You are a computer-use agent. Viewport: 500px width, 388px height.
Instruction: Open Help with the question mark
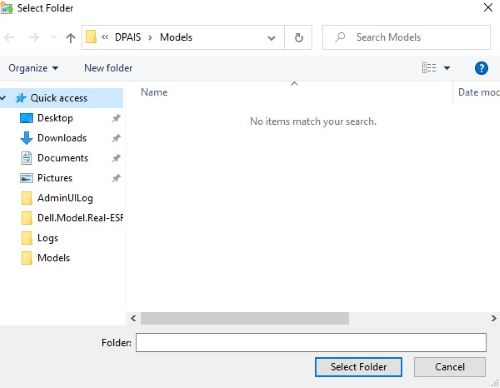click(481, 68)
